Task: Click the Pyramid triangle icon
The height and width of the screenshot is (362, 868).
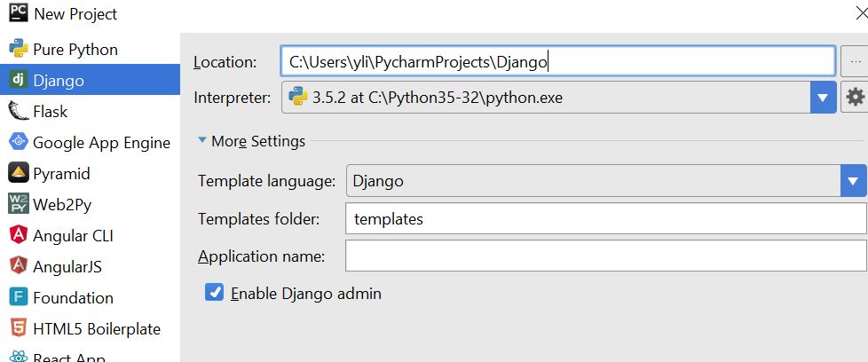Action: [19, 173]
